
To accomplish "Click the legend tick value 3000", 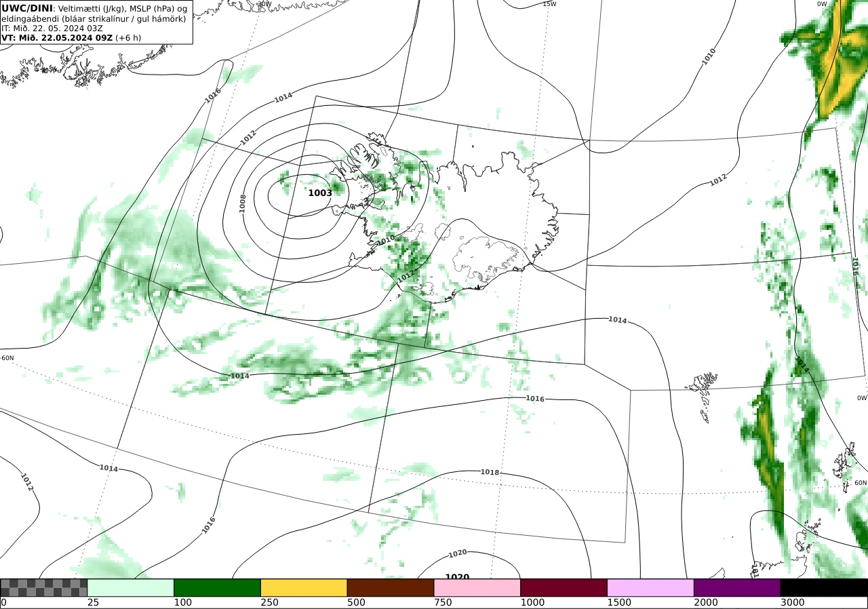I will (793, 602).
